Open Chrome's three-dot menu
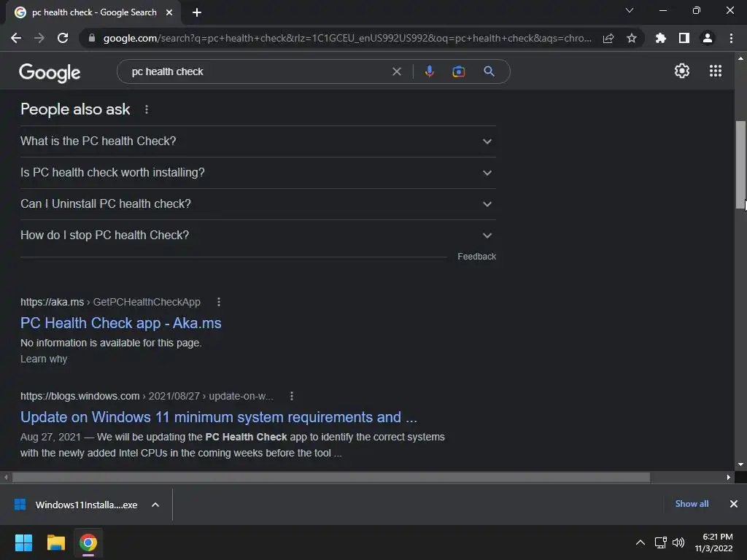This screenshot has height=560, width=747. (731, 38)
